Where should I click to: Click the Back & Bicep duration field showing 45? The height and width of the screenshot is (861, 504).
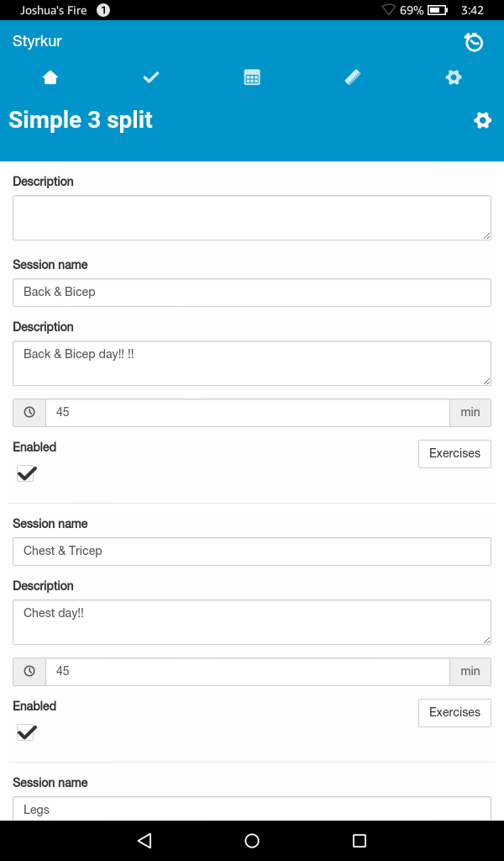[248, 413]
